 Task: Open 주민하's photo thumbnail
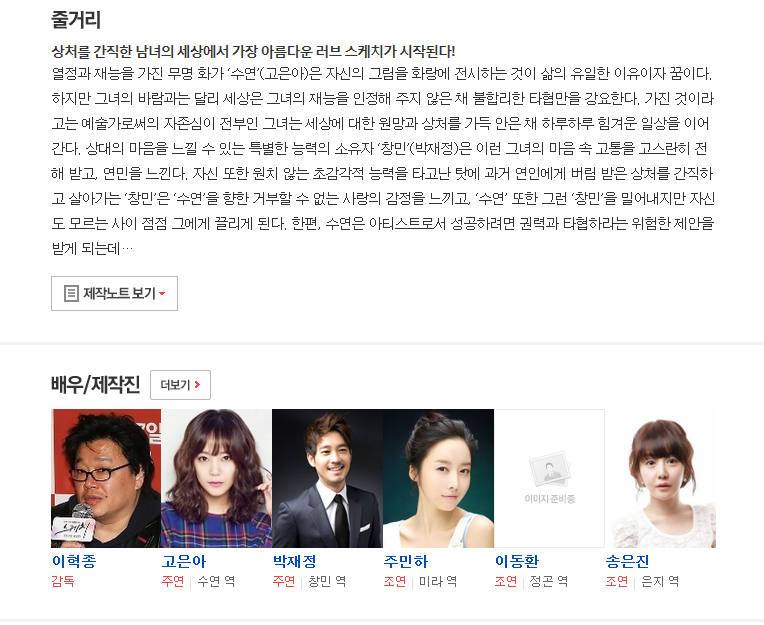439,478
